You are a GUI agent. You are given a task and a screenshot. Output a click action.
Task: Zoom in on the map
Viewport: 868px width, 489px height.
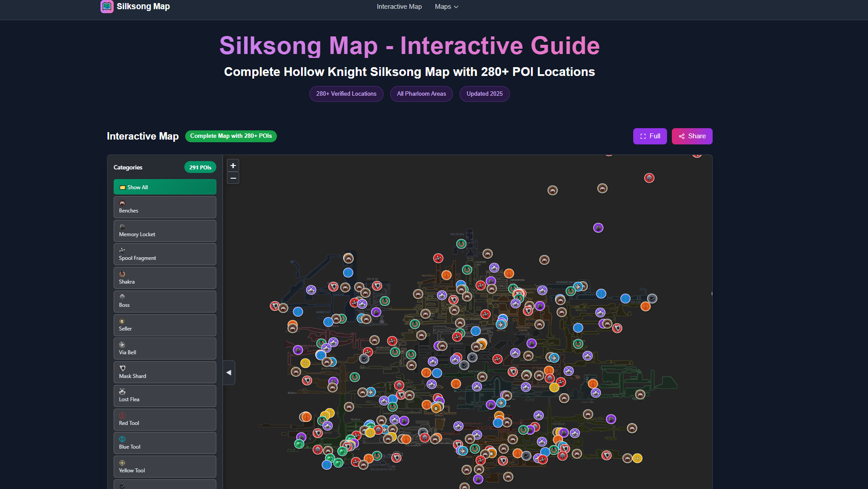tap(233, 165)
